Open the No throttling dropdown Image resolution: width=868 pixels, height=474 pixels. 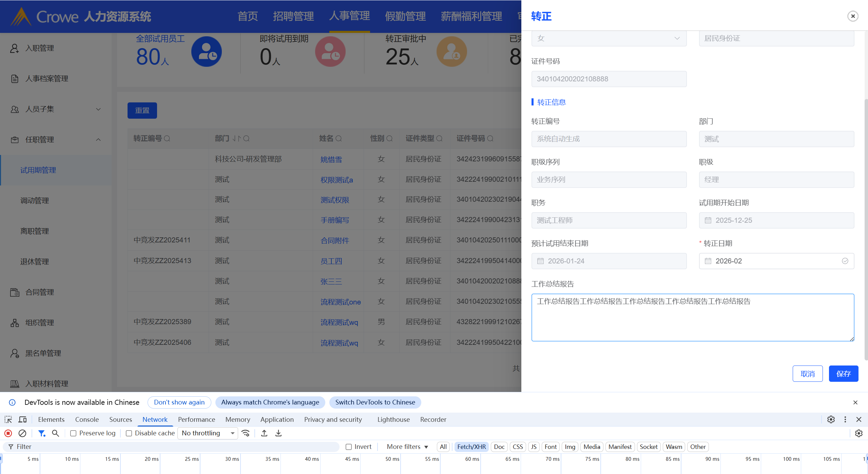tap(208, 433)
